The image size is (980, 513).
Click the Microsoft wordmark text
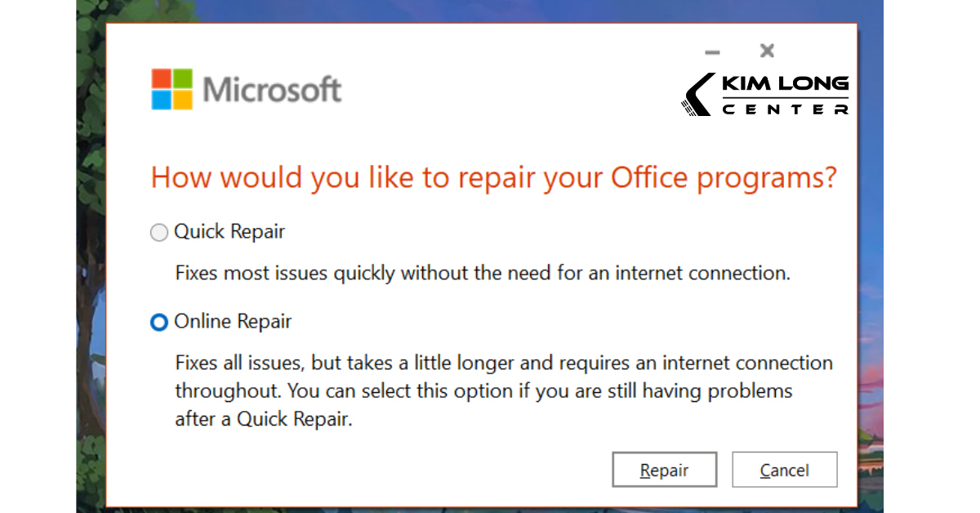272,89
